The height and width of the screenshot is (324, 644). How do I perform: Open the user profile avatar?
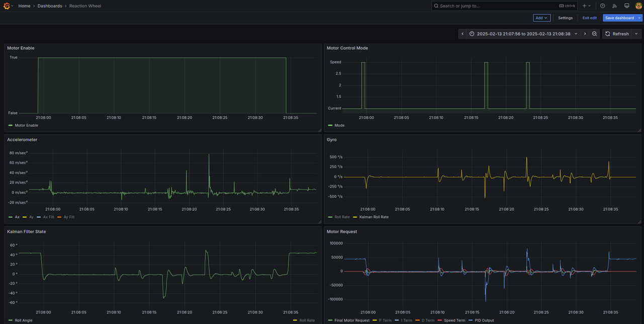click(x=639, y=6)
